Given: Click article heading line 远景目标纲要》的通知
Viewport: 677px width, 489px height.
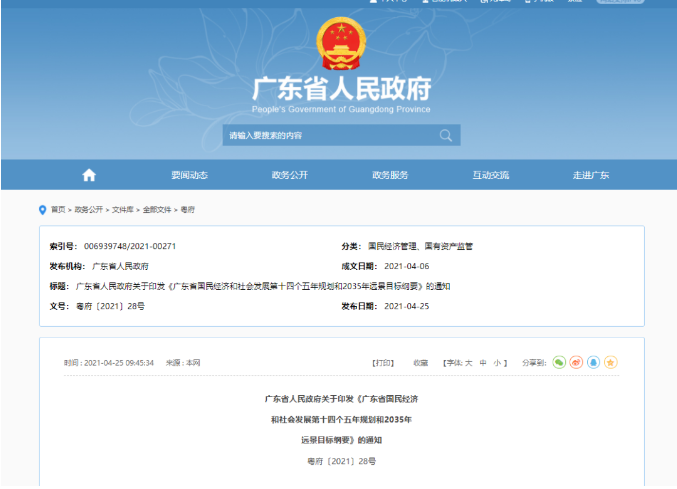Looking at the screenshot, I should (342, 440).
